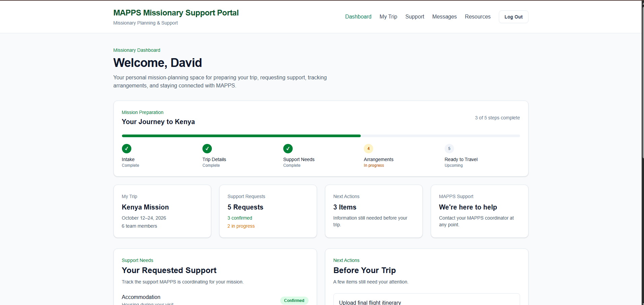644x305 pixels.
Task: Open the We're here to help card
Action: point(480,211)
